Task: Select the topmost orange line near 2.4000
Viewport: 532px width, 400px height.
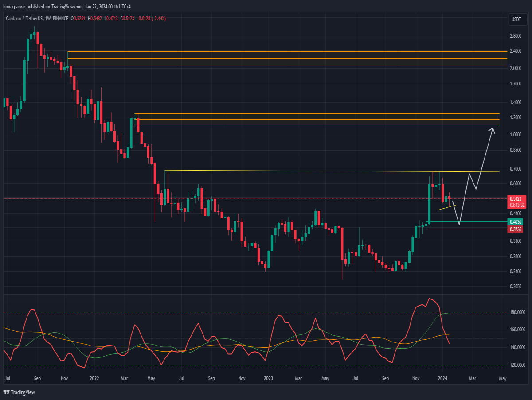Action: (x=284, y=52)
